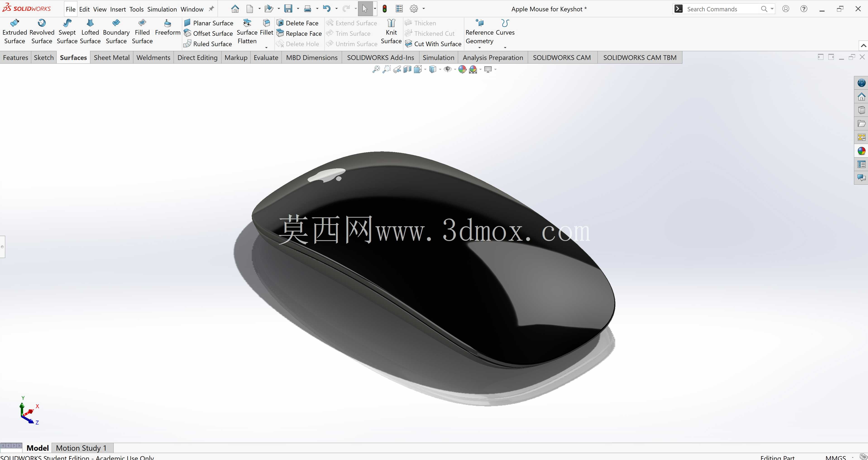868x460 pixels.
Task: Launch the Knit Surface tool
Action: tap(391, 32)
